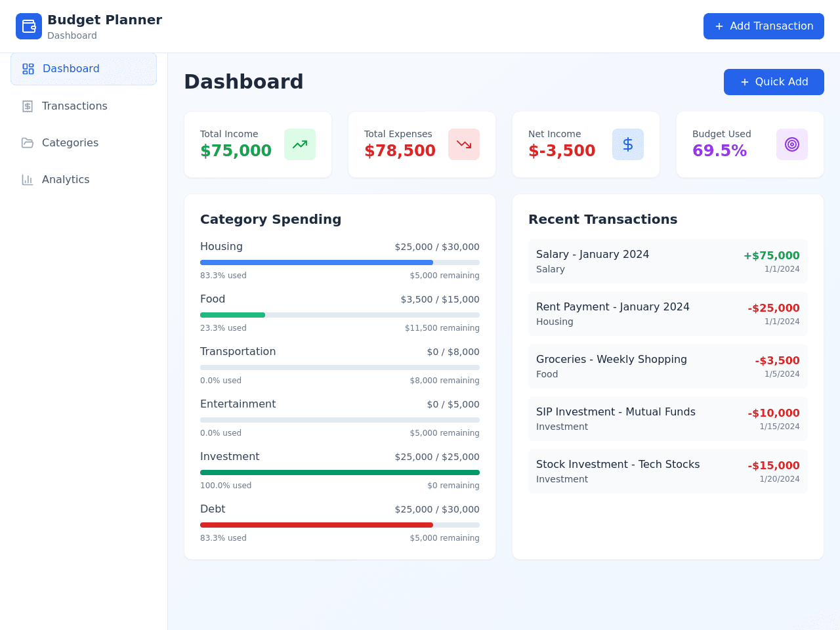This screenshot has width=840, height=630.
Task: Click the red Debt budget progress bar
Action: 340,525
